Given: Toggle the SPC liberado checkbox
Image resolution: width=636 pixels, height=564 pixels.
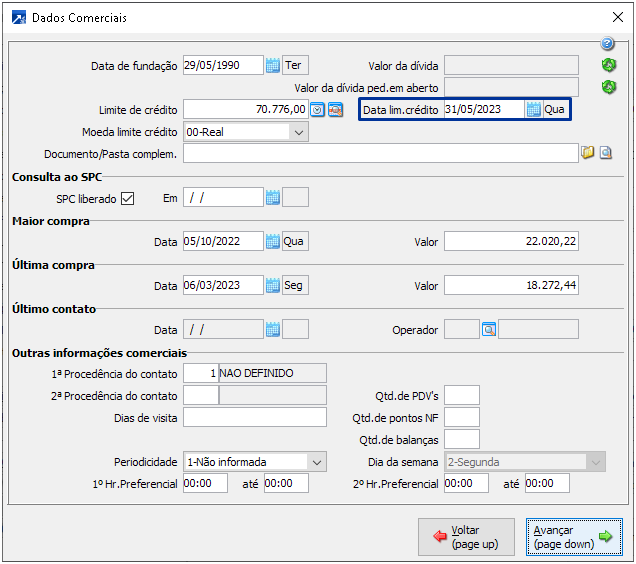Looking at the screenshot, I should click(127, 198).
